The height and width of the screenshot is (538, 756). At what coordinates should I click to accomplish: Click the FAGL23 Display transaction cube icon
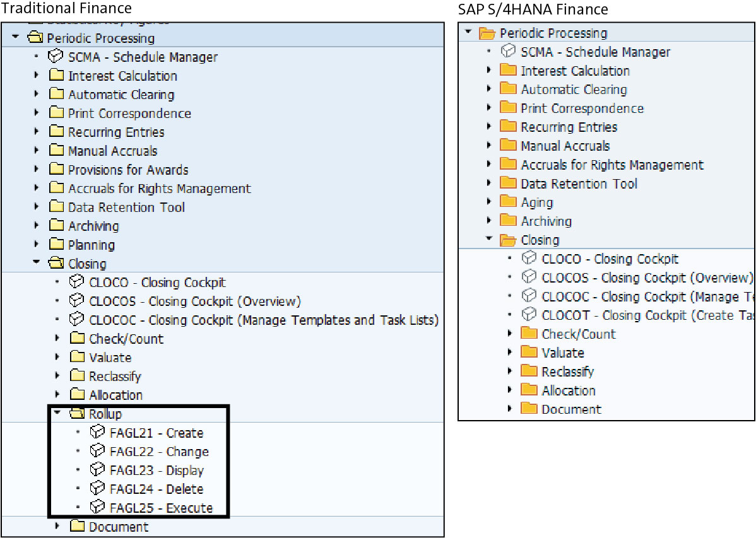97,469
